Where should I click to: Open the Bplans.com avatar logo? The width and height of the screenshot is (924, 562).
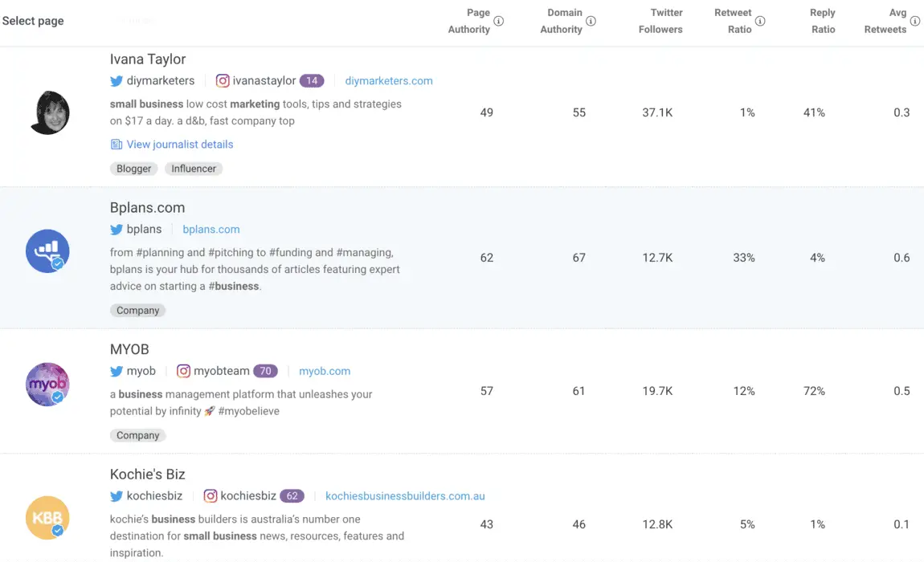click(47, 251)
